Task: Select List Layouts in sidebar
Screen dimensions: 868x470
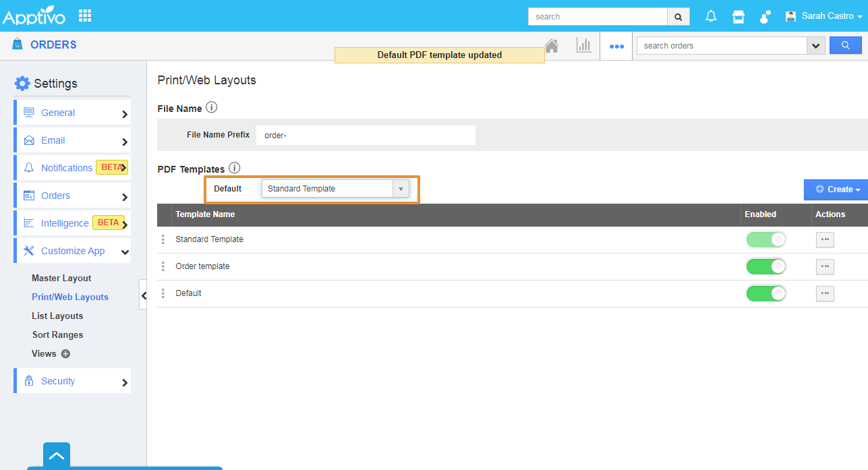Action: (x=57, y=316)
